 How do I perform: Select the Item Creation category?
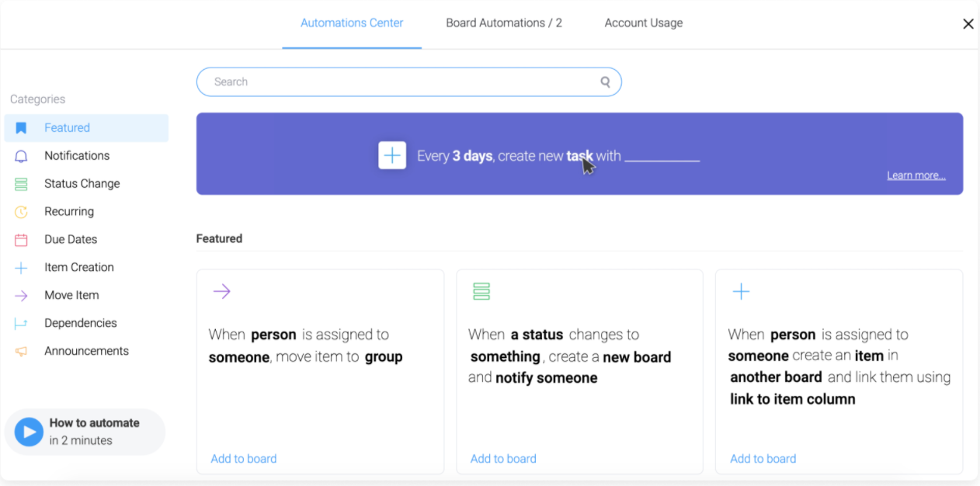point(78,267)
